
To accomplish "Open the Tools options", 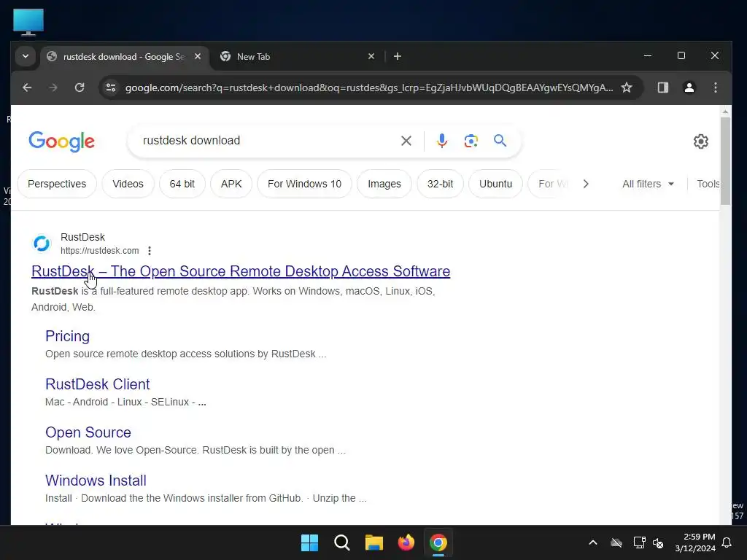I will 708,184.
